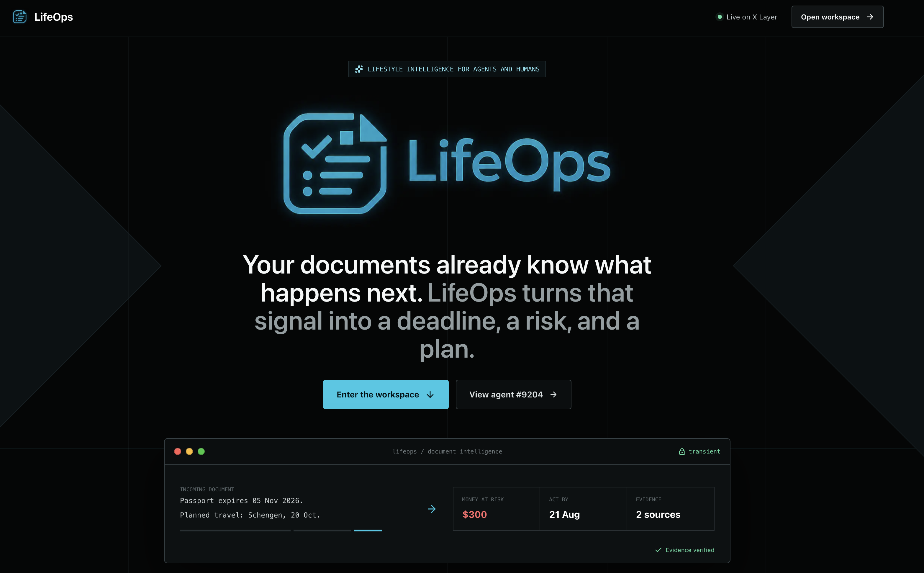Click the green Live on X Layer status dot
Image resolution: width=924 pixels, height=573 pixels.
click(x=720, y=17)
